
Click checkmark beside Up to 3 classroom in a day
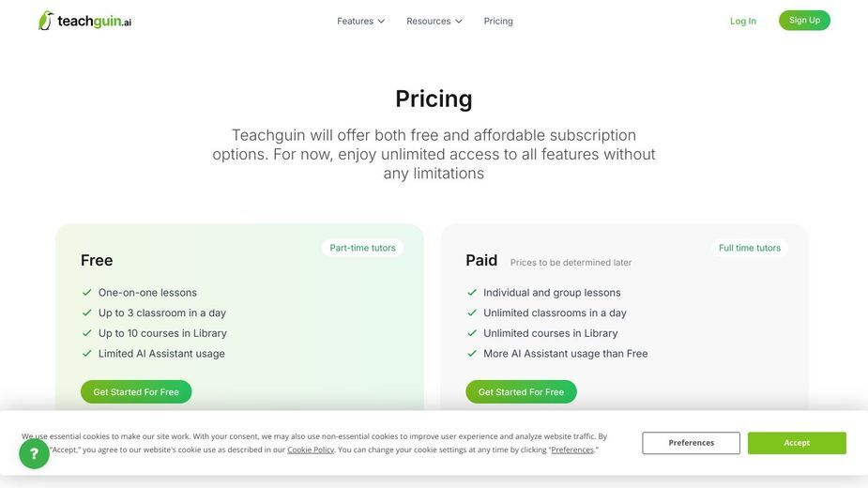tap(87, 313)
